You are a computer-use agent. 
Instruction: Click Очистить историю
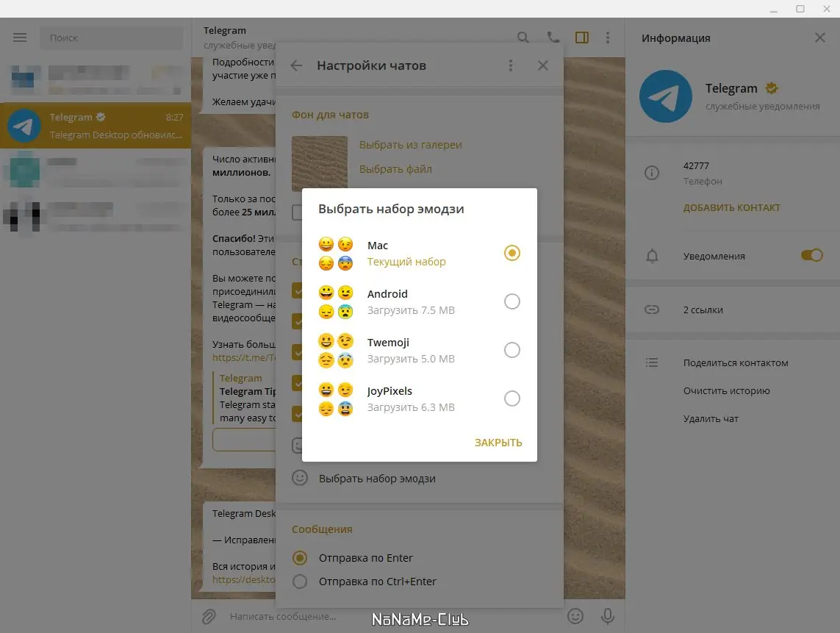[726, 390]
